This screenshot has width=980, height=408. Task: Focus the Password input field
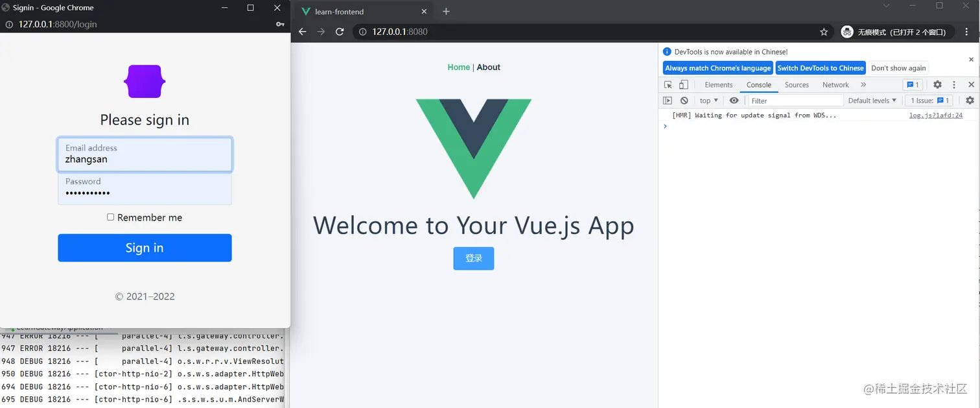pos(145,188)
